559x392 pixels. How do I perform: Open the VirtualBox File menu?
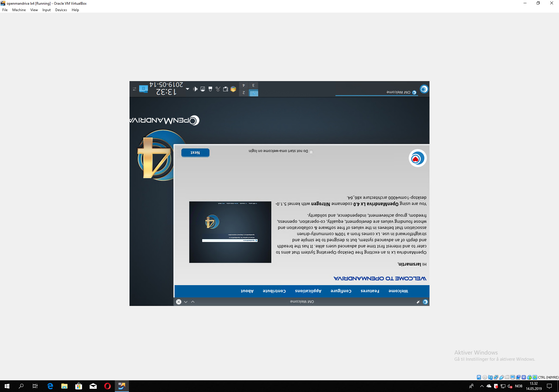[x=5, y=10]
